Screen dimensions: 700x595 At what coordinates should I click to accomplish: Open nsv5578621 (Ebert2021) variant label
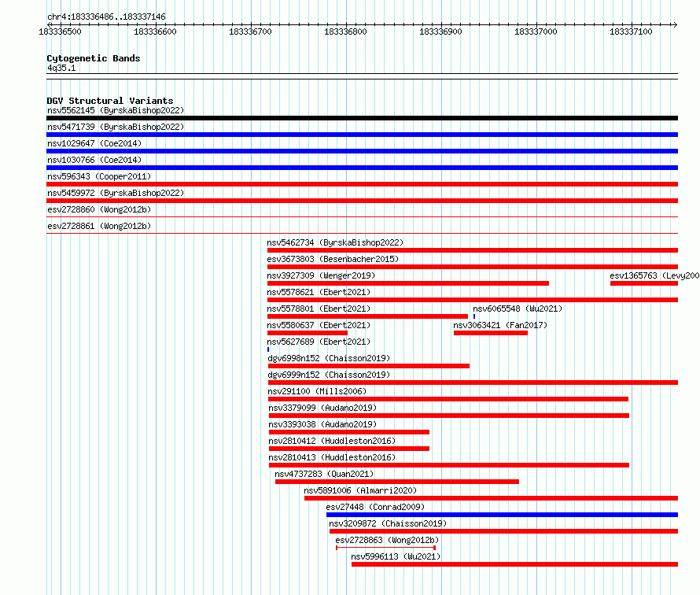click(319, 292)
